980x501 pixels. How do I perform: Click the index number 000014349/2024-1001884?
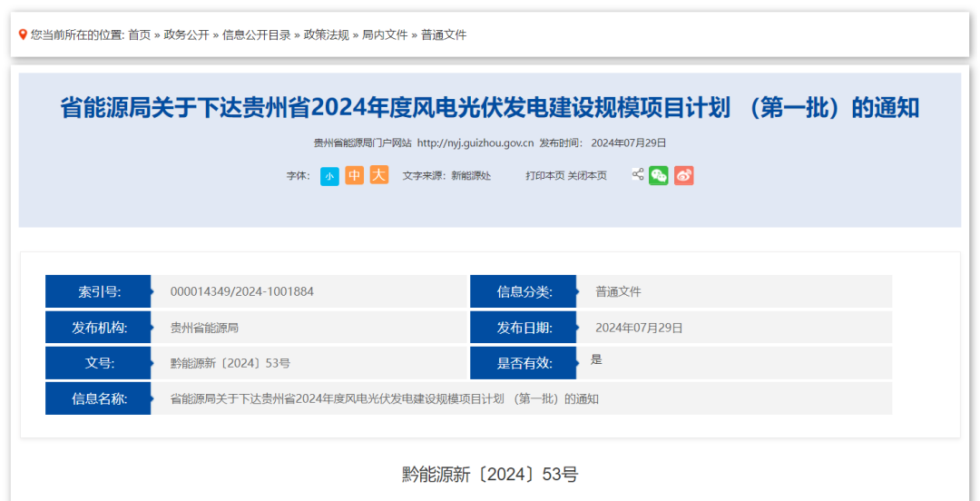[x=242, y=291]
